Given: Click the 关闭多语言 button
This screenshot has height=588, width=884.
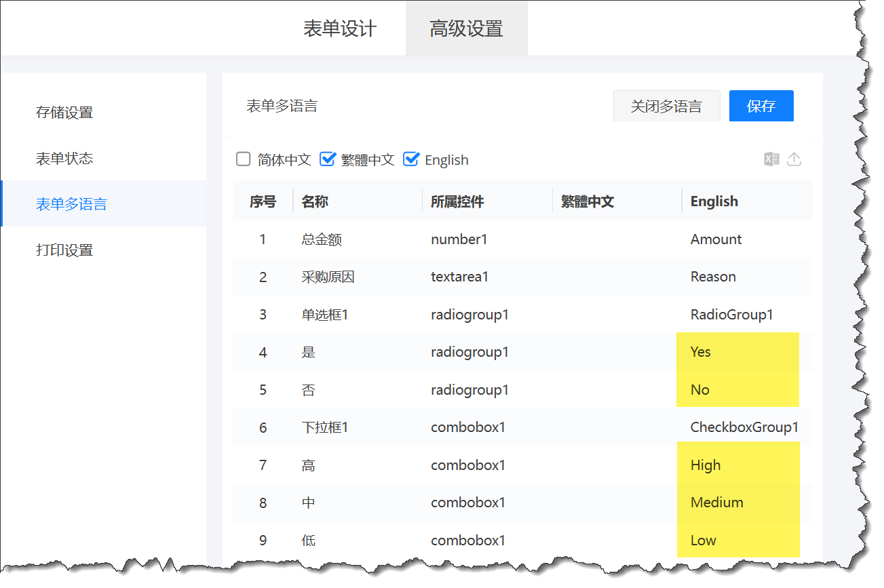Looking at the screenshot, I should click(x=666, y=106).
